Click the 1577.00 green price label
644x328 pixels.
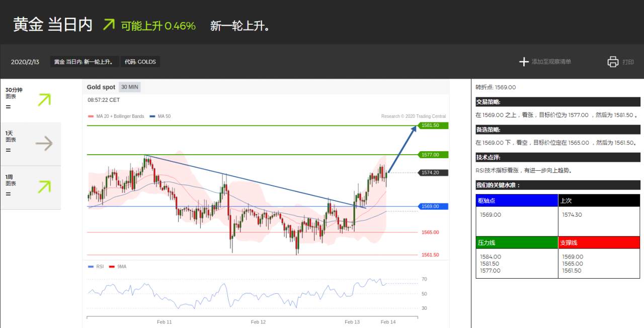(x=433, y=155)
